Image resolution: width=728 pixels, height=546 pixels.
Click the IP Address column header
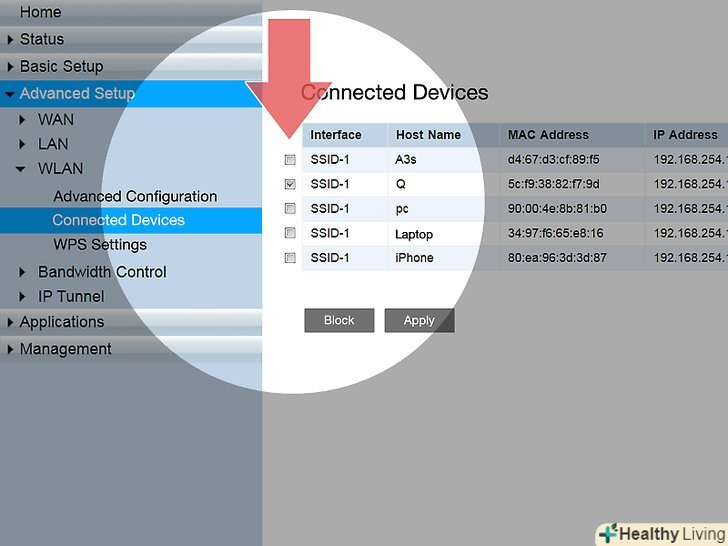(685, 135)
